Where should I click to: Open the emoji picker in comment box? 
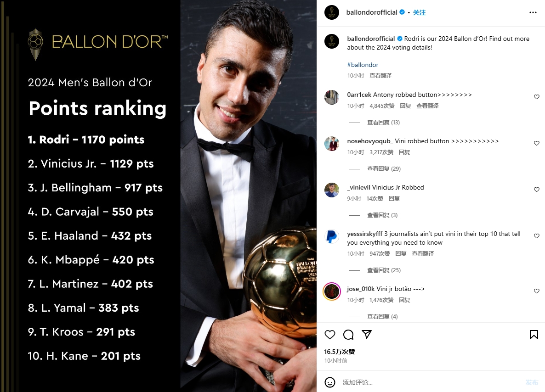(330, 382)
